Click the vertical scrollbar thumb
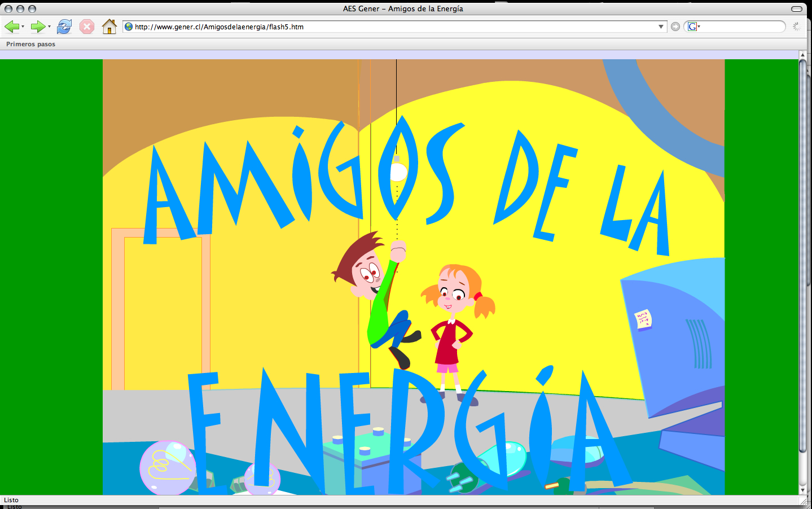This screenshot has width=812, height=509. (x=802, y=254)
